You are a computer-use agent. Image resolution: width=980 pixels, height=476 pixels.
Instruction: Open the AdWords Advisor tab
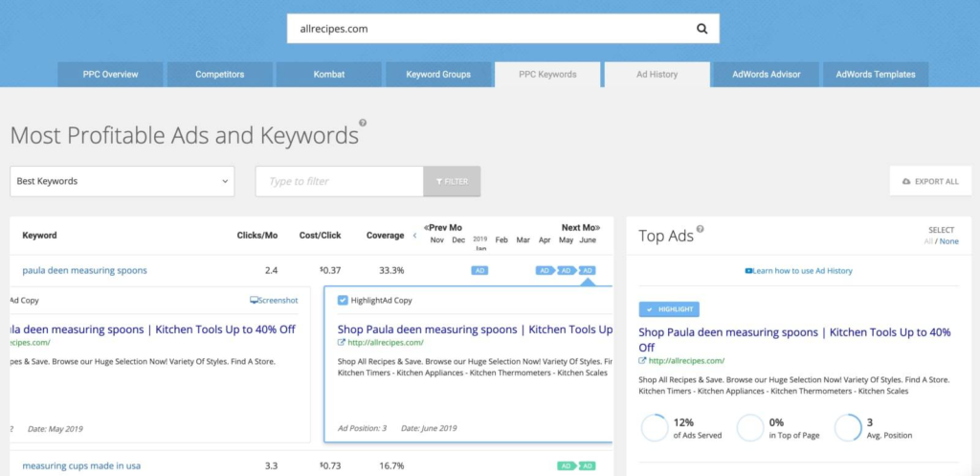(x=767, y=75)
